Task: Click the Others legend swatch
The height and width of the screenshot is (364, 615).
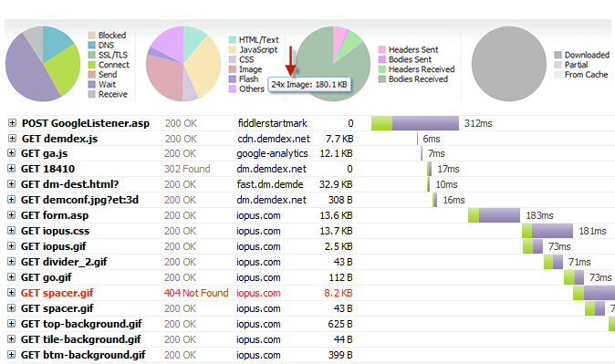Action: [x=232, y=88]
